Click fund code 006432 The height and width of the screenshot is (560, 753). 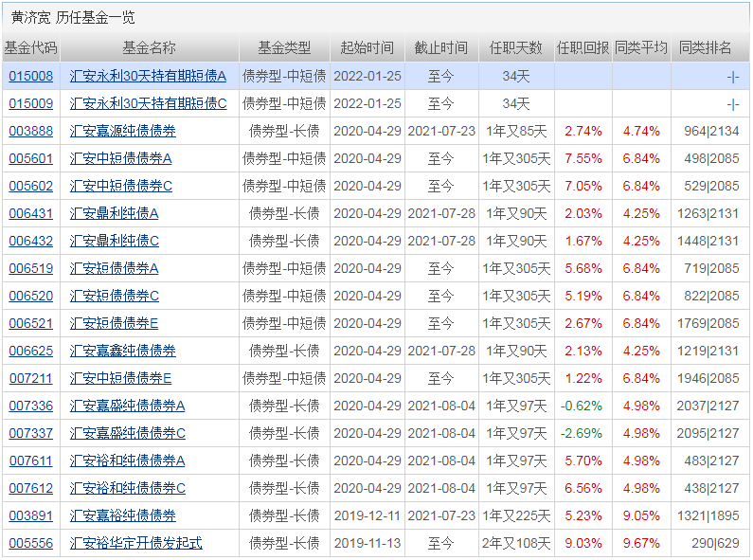coord(30,241)
